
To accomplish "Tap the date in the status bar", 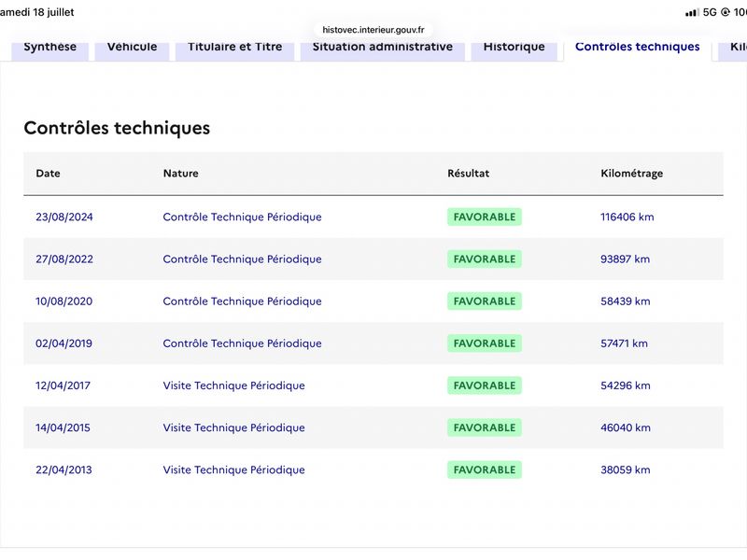I will tap(37, 12).
